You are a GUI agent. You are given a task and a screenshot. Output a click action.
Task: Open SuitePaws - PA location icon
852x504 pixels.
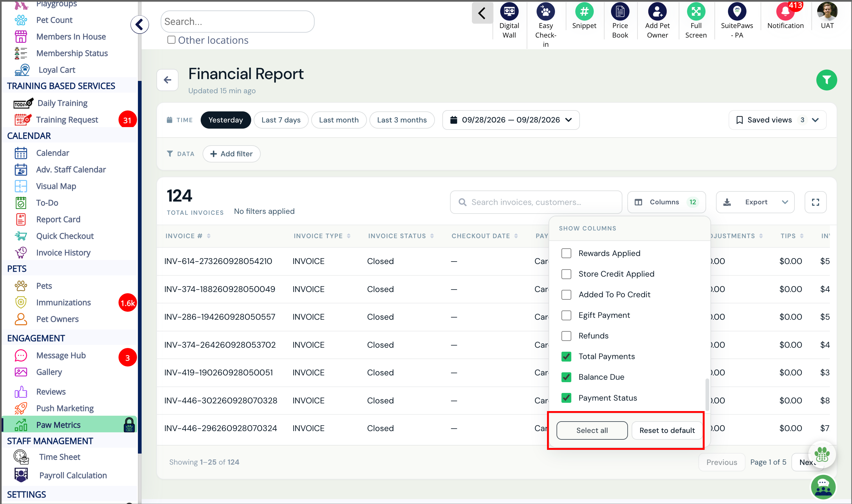coord(737,12)
